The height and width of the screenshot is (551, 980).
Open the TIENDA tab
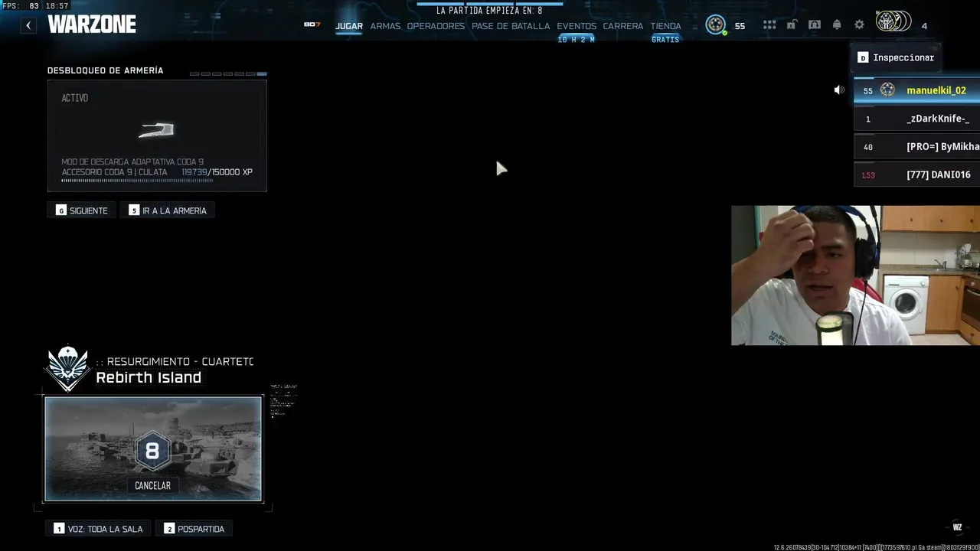[x=665, y=26]
